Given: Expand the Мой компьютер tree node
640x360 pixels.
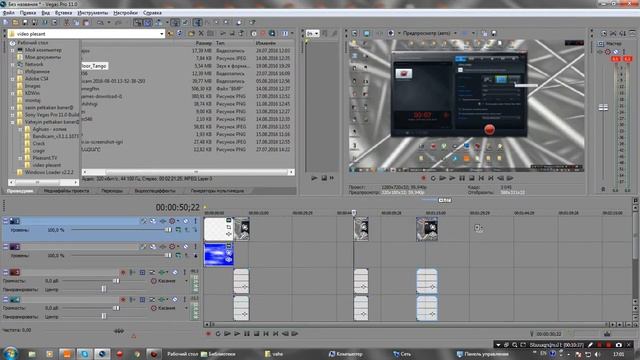Looking at the screenshot, I should 13,50.
